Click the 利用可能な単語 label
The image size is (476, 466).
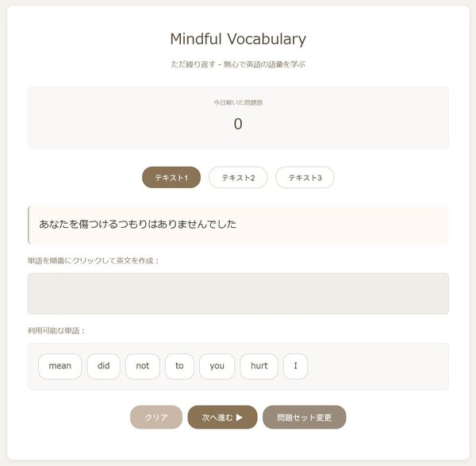tap(56, 330)
